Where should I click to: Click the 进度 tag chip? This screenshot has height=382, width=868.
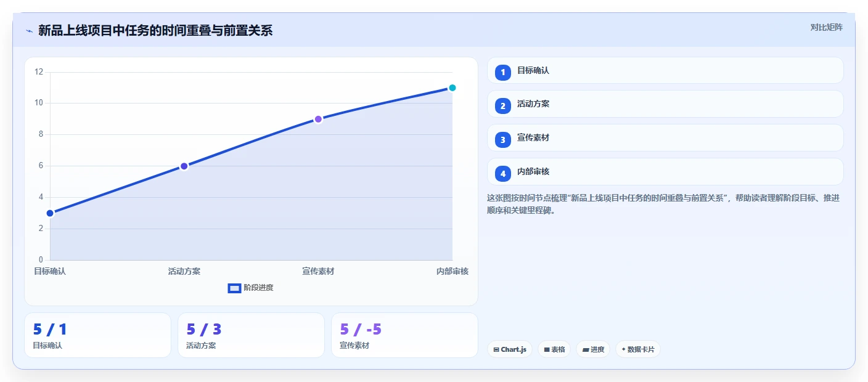pos(593,349)
